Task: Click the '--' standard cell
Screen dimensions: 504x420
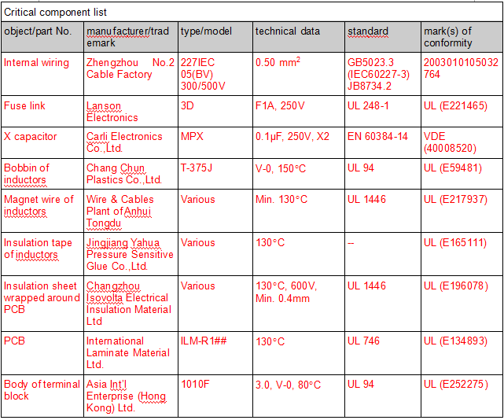Action: click(x=383, y=254)
